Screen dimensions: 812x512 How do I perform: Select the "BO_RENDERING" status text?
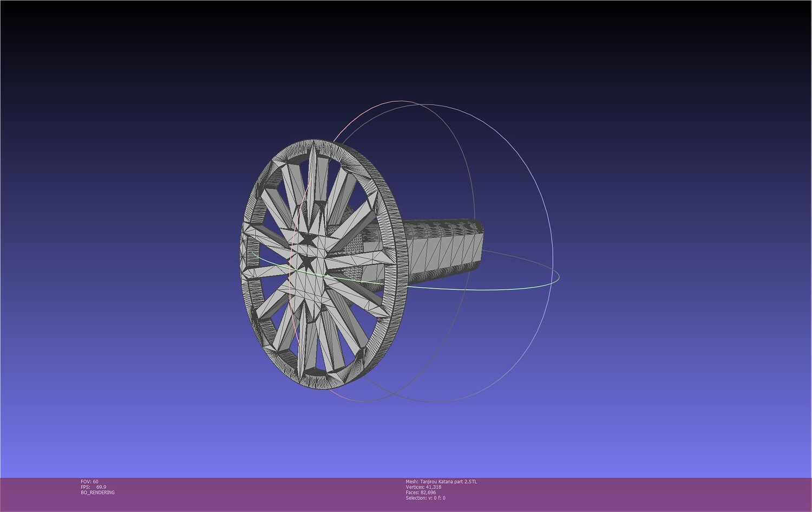click(x=97, y=492)
